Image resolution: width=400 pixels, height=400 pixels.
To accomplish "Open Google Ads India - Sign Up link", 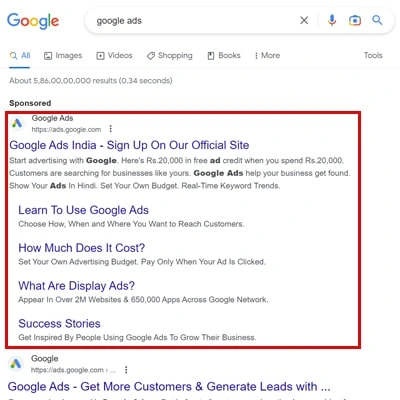I will pyautogui.click(x=129, y=145).
